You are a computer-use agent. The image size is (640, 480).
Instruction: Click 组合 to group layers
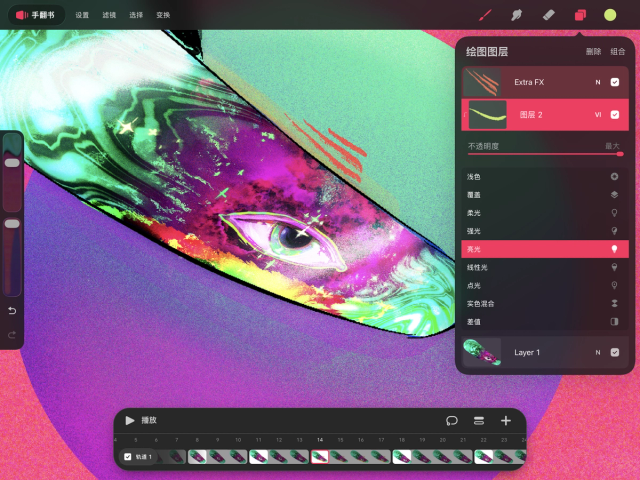(618, 51)
